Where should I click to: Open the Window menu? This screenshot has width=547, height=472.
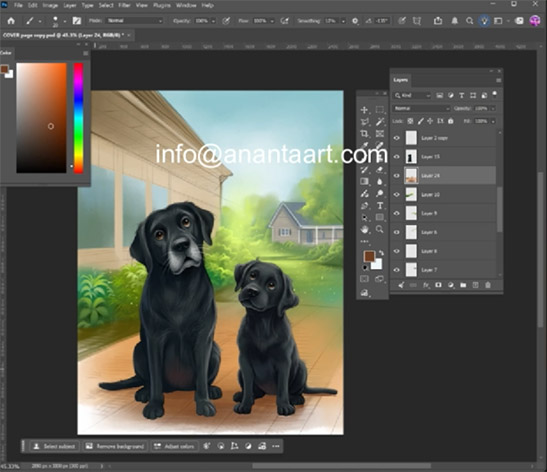click(186, 5)
